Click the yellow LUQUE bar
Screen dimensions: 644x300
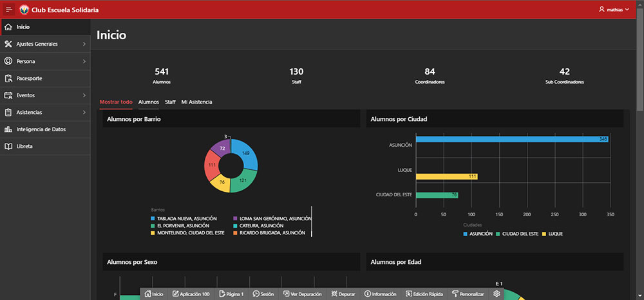point(447,176)
